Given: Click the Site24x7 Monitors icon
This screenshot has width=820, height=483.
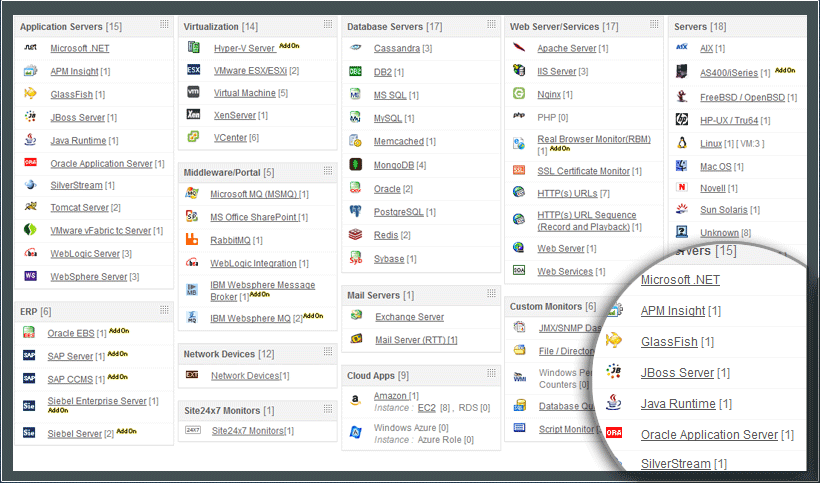Looking at the screenshot, I should pos(193,430).
